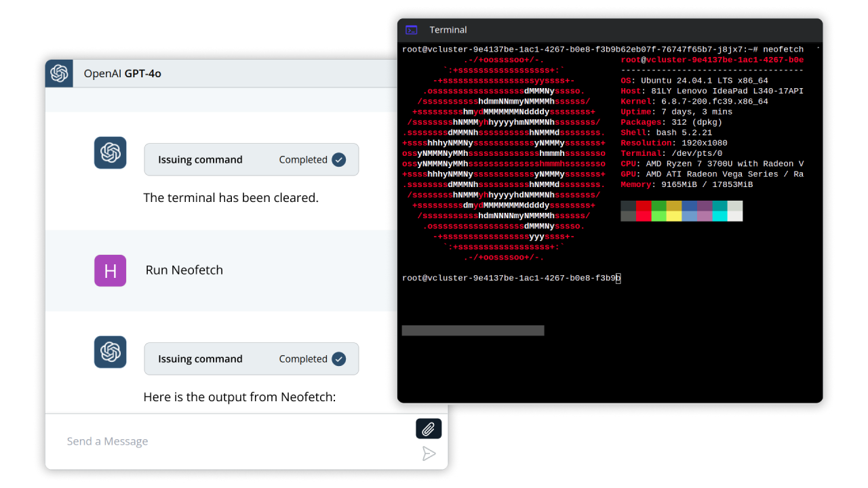The width and height of the screenshot is (868, 488).
Task: Click the bright yellow swatch in bottom palette row
Action: 673,216
